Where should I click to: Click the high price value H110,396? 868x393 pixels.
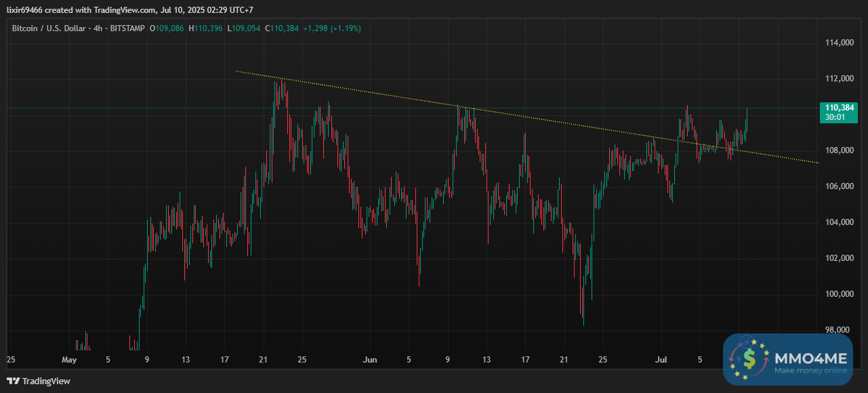tap(205, 28)
